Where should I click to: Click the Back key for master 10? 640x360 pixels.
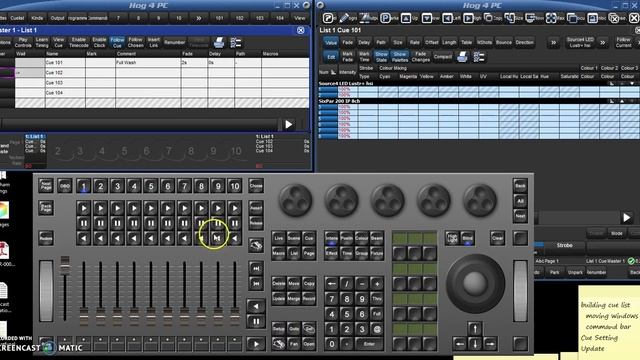(x=235, y=238)
